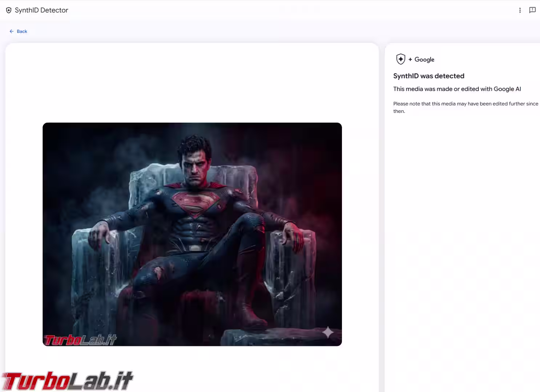This screenshot has height=392, width=540.
Task: Click the 'Please note that this media' note
Action: coord(466,107)
